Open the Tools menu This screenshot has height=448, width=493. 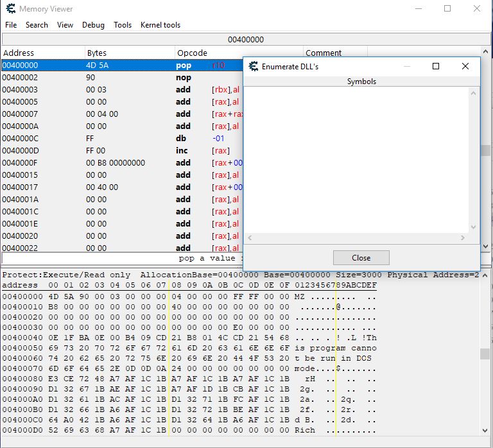pyautogui.click(x=123, y=25)
